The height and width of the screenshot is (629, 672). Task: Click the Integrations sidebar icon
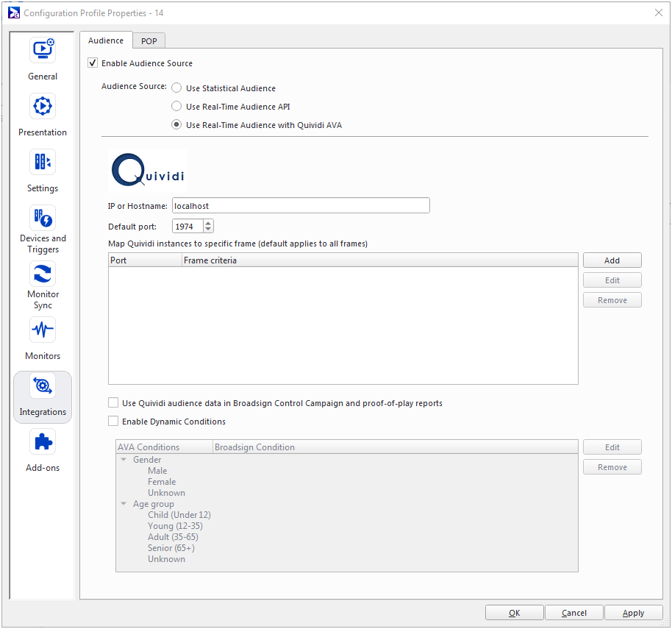click(43, 386)
